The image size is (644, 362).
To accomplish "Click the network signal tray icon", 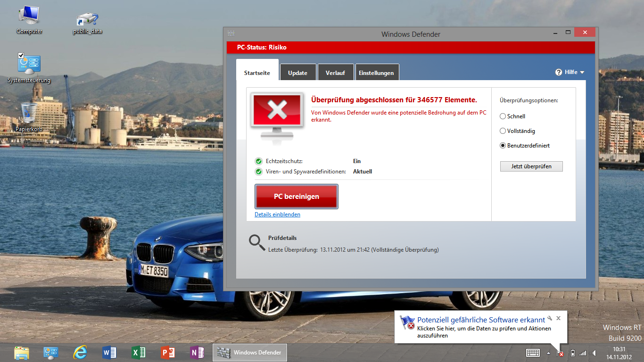I will 583,353.
